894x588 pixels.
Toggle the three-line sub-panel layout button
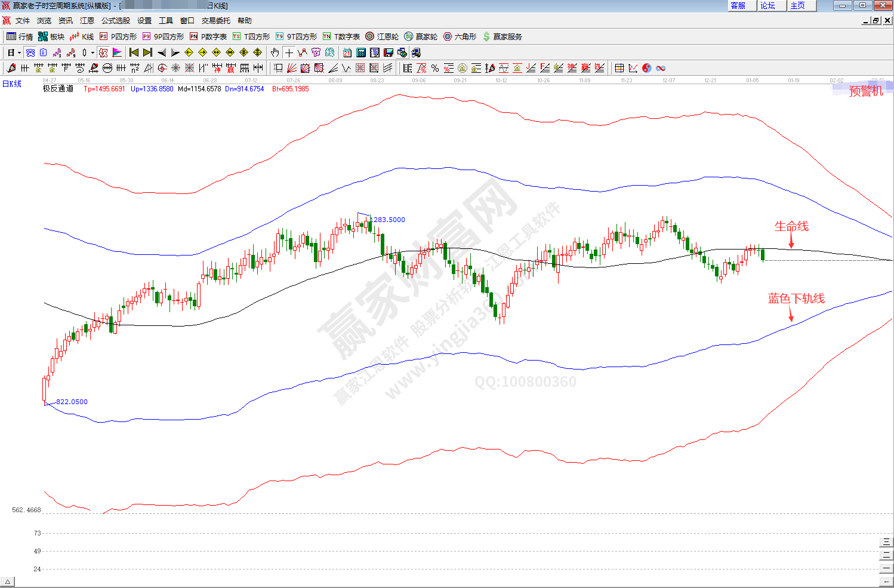tap(887, 542)
